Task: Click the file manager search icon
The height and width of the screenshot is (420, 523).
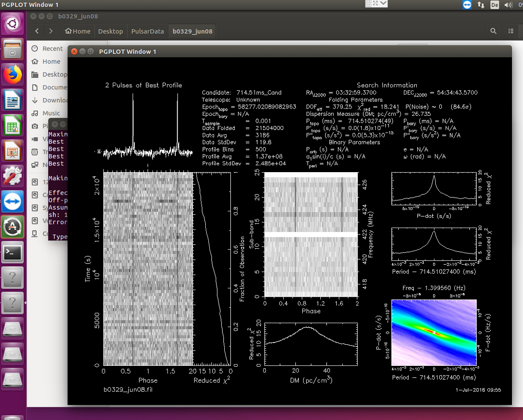Action: pos(493,31)
